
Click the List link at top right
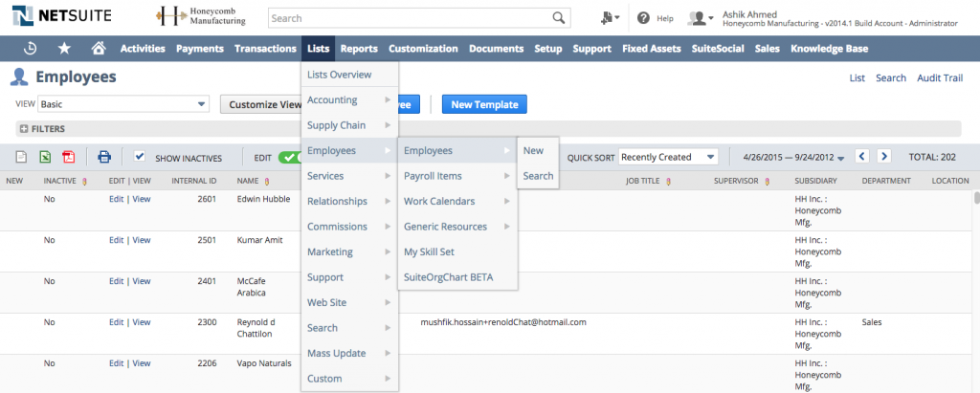pyautogui.click(x=857, y=77)
